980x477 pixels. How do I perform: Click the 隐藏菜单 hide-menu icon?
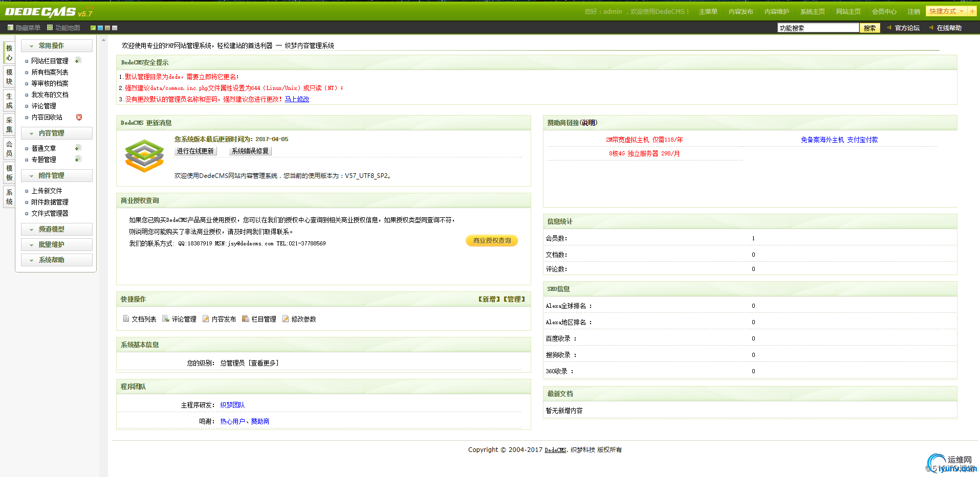[10, 28]
